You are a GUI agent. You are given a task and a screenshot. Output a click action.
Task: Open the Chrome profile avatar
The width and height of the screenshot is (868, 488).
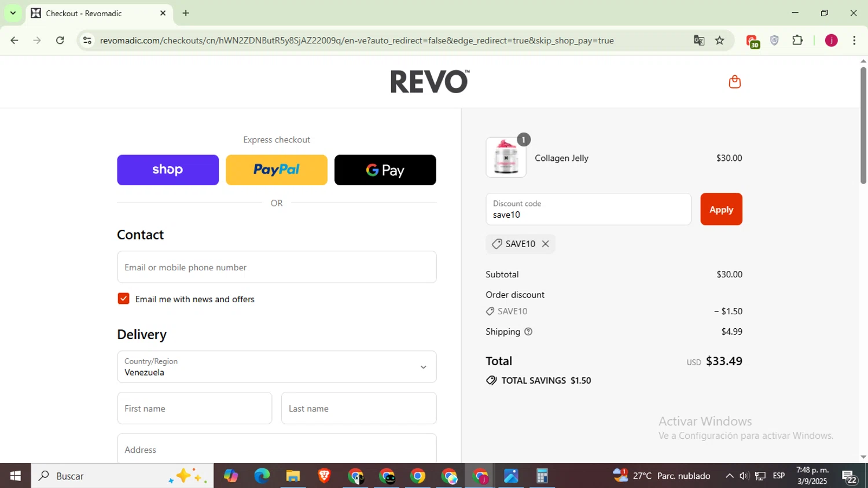(x=832, y=41)
